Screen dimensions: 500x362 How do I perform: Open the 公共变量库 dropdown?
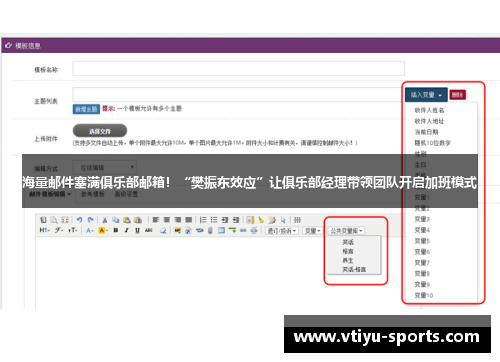pos(346,231)
